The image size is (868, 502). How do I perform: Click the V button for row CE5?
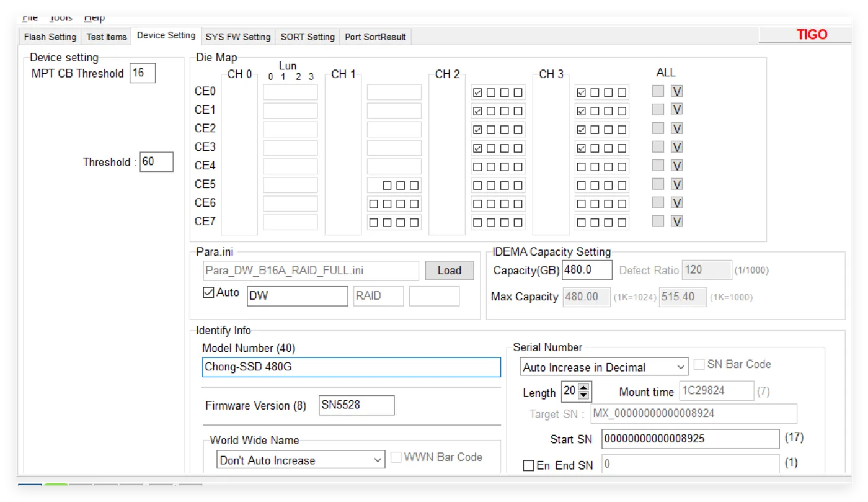pyautogui.click(x=677, y=184)
